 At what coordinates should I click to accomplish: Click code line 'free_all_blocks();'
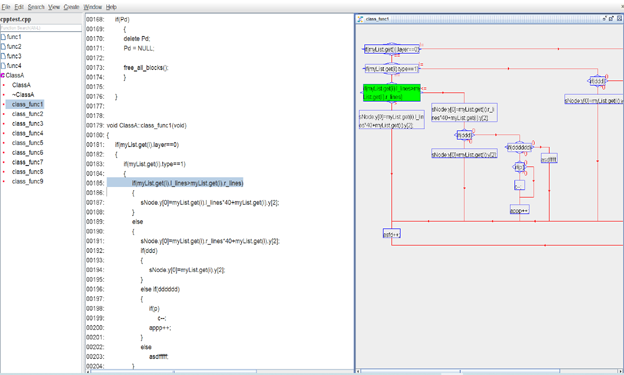coord(146,68)
